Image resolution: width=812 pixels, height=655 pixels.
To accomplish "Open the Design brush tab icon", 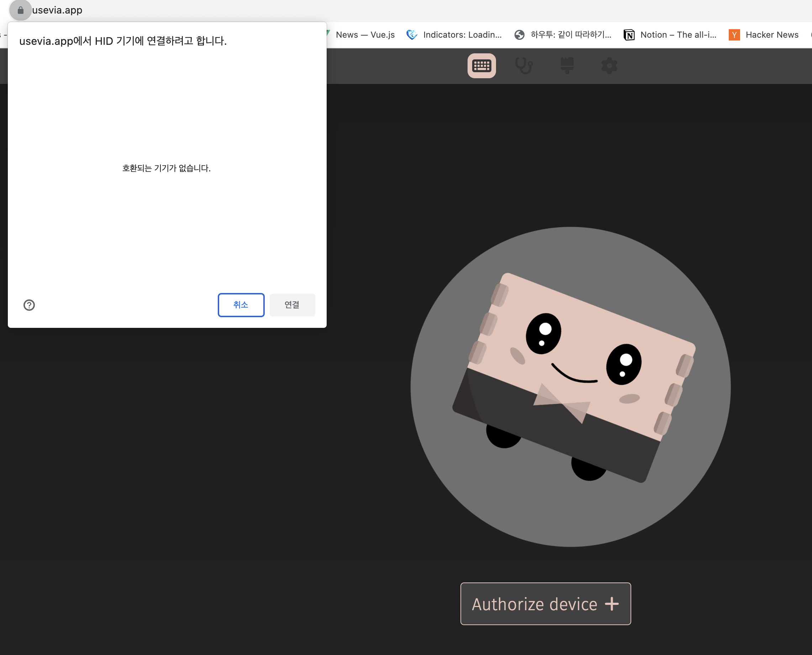I will pyautogui.click(x=566, y=66).
